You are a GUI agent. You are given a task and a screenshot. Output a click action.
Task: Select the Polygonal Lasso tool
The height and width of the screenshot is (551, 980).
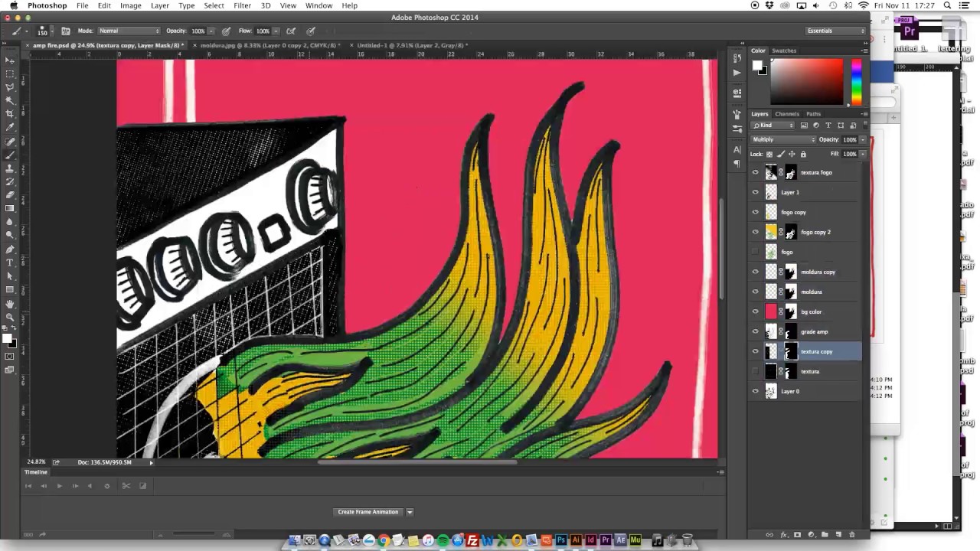(x=10, y=87)
